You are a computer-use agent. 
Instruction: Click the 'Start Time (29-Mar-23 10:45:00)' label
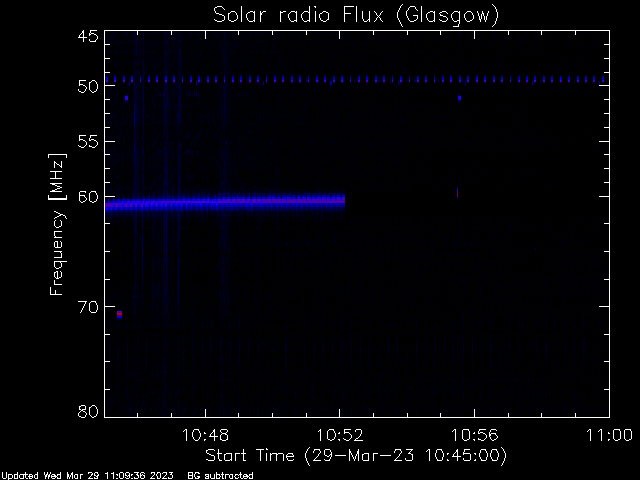356,456
